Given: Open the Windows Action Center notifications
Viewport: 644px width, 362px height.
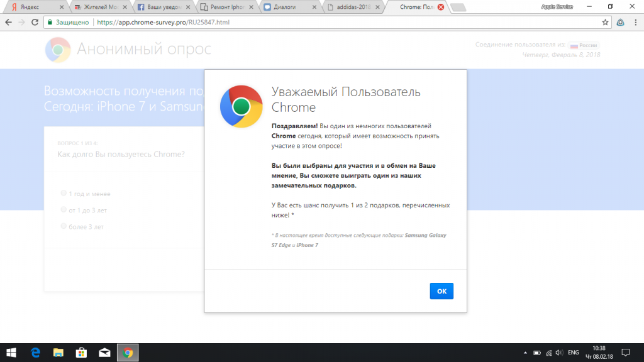Looking at the screenshot, I should coord(626,353).
